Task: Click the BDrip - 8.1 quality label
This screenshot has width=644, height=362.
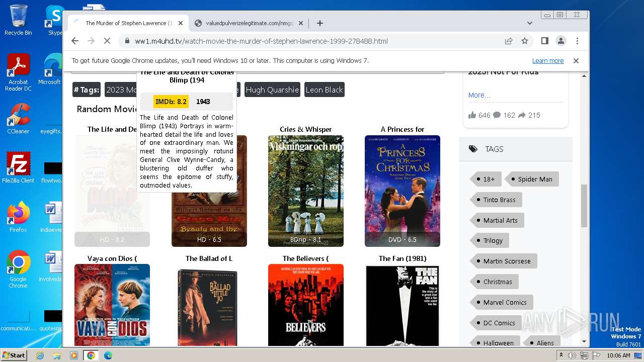Action: [x=306, y=240]
